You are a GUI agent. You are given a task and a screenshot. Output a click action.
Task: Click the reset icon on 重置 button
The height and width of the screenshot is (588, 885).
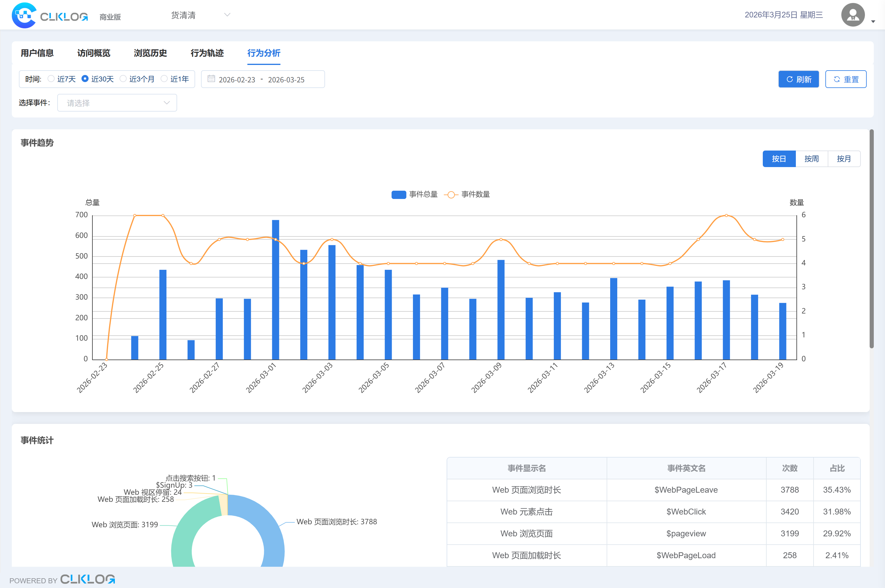[837, 79]
